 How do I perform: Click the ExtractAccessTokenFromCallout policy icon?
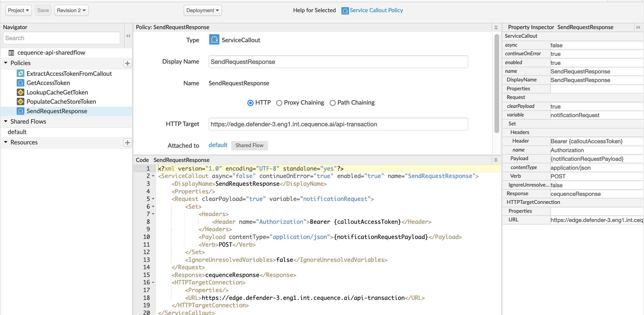pos(20,73)
